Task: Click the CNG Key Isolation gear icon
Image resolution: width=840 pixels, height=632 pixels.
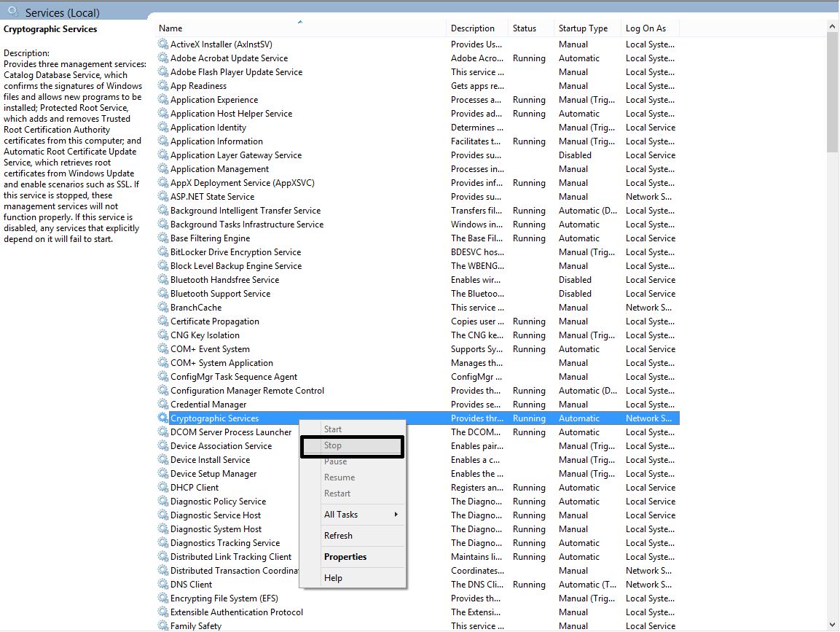Action: point(163,335)
